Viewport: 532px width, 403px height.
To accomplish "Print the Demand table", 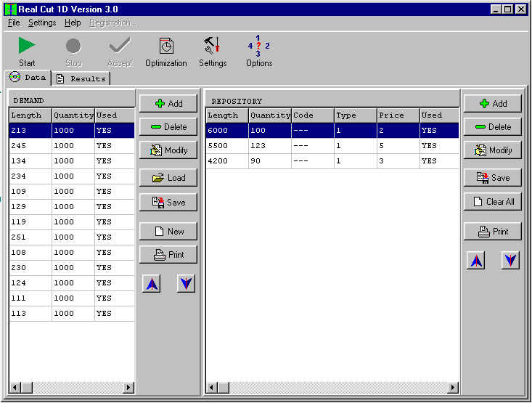I will click(x=168, y=255).
